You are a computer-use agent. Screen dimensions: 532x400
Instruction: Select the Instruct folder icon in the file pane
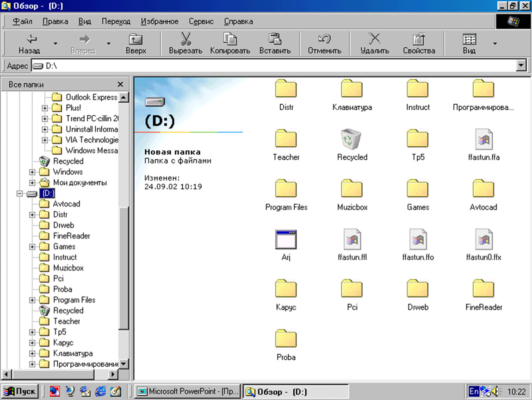418,88
